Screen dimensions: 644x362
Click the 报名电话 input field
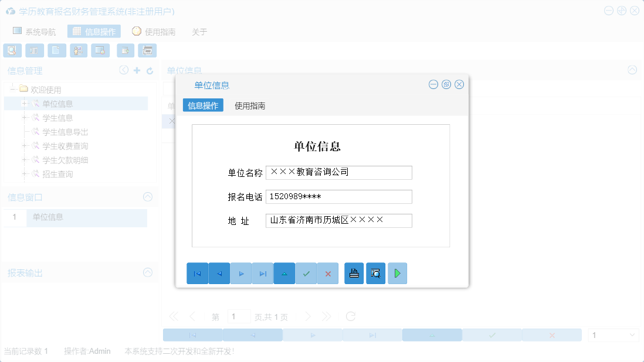click(338, 196)
